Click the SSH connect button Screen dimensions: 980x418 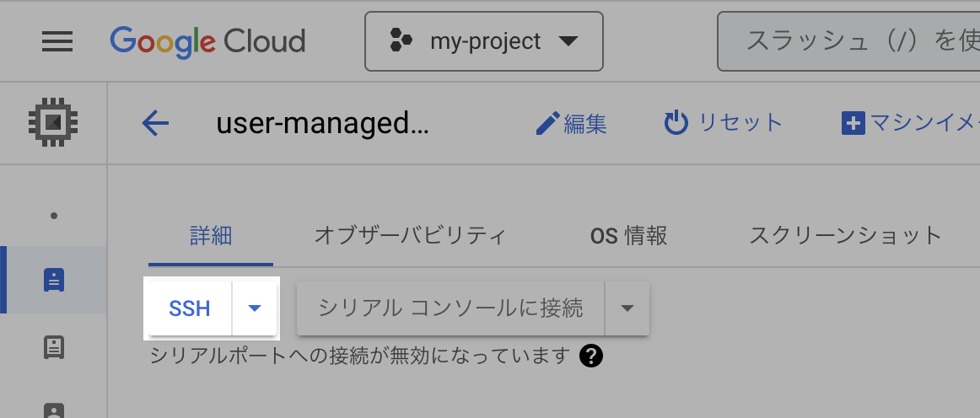coord(190,308)
